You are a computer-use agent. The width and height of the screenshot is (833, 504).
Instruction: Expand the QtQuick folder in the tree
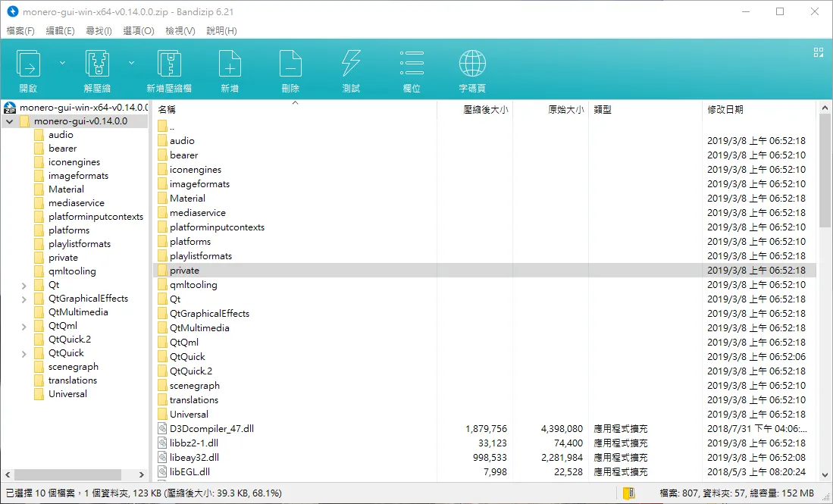point(24,354)
